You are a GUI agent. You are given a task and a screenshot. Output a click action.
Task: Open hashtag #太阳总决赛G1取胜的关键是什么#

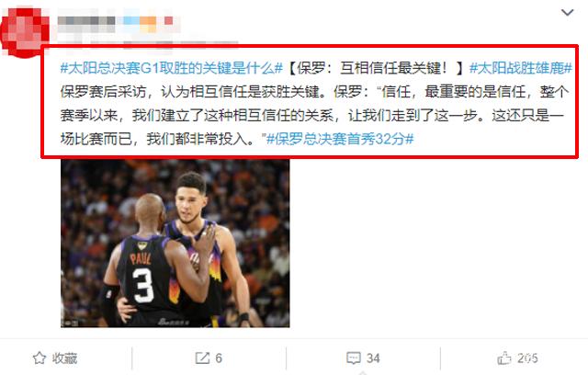172,68
